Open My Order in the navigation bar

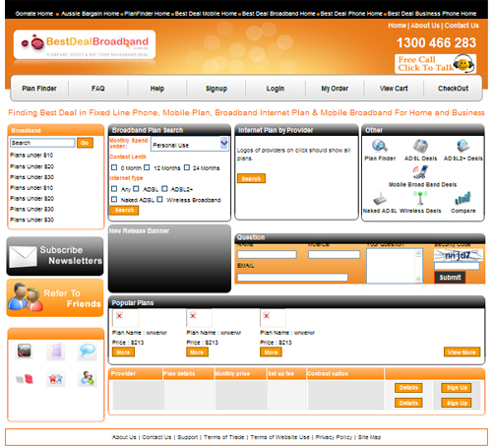click(335, 89)
